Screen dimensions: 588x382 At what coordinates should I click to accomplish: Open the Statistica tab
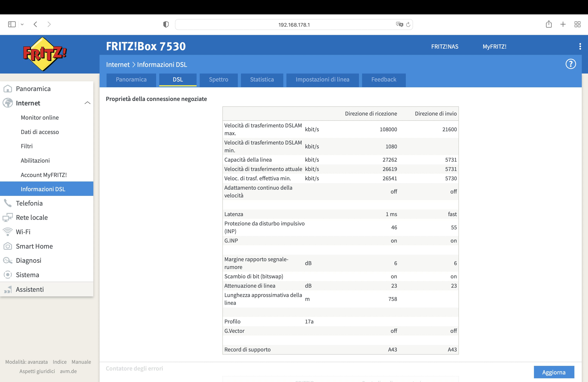pyautogui.click(x=262, y=80)
